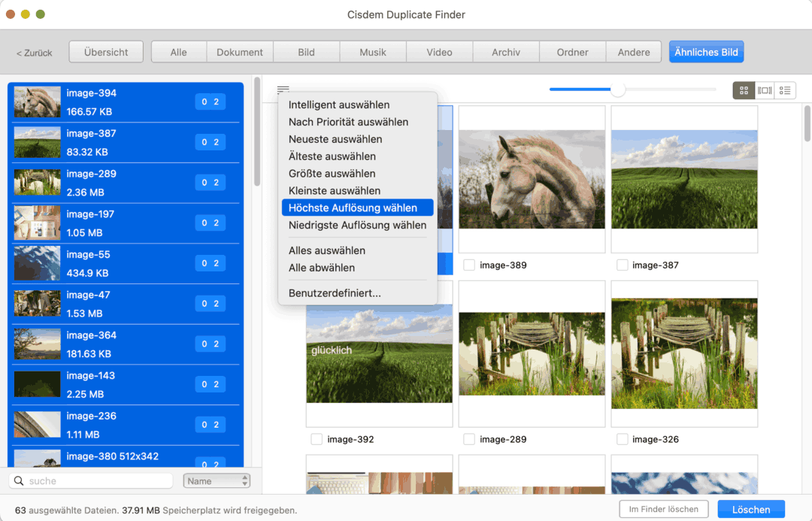Switch to the Dokument tab
The height and width of the screenshot is (521, 812).
point(240,52)
